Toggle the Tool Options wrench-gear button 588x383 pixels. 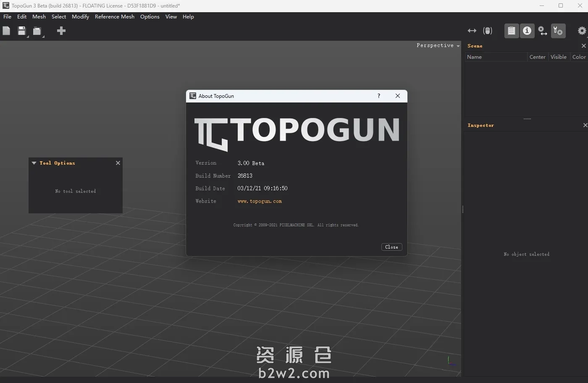558,31
